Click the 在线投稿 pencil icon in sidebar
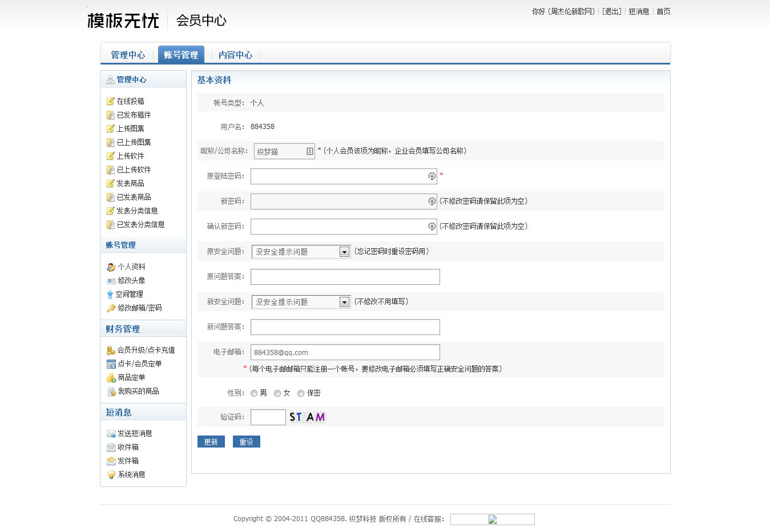The height and width of the screenshot is (532, 770). coord(111,102)
